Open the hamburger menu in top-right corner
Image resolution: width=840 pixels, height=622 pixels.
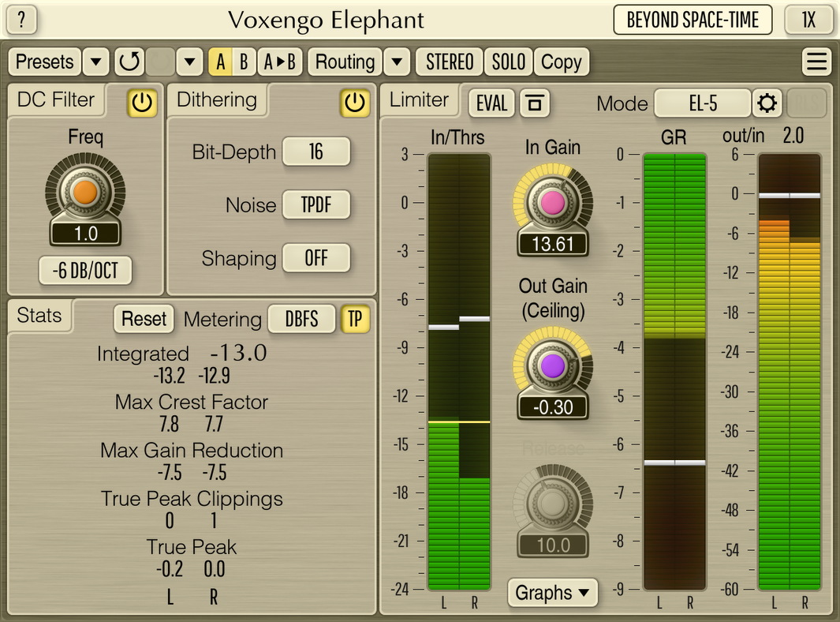[816, 62]
